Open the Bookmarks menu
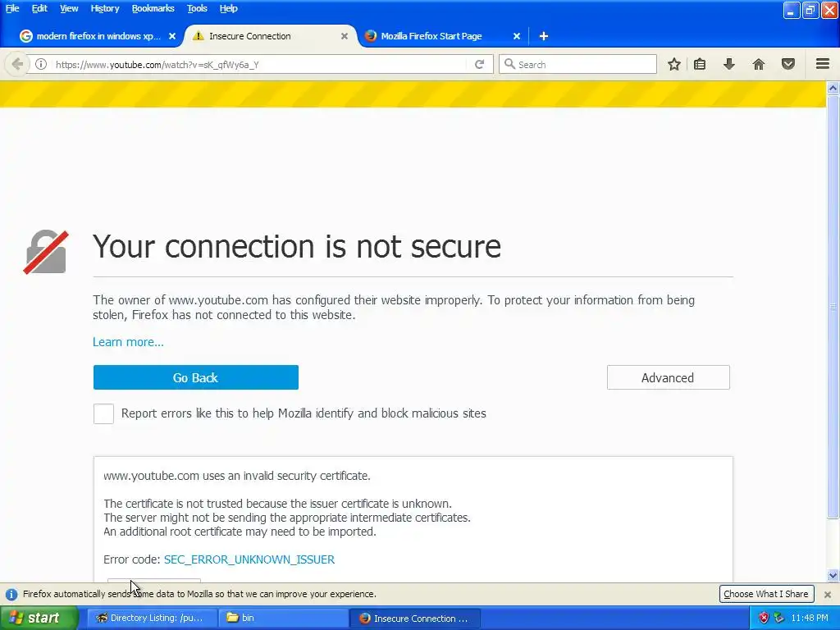 [153, 8]
